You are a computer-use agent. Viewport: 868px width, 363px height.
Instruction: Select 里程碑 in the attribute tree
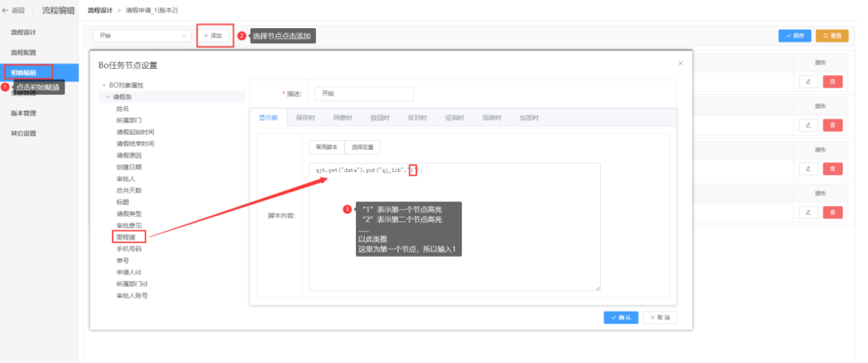126,237
